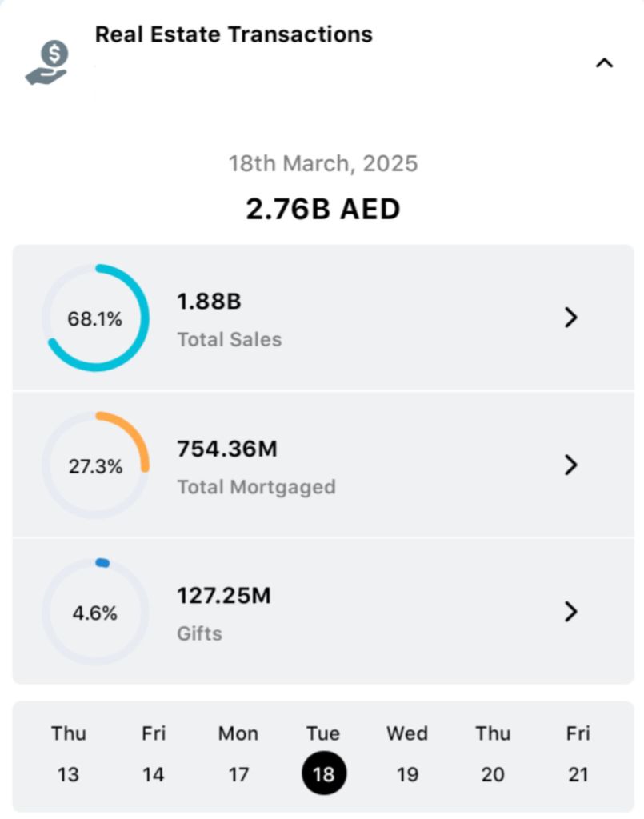Click the 68.1% sales progress ring
Image resolution: width=644 pixels, height=819 pixels.
pos(95,318)
